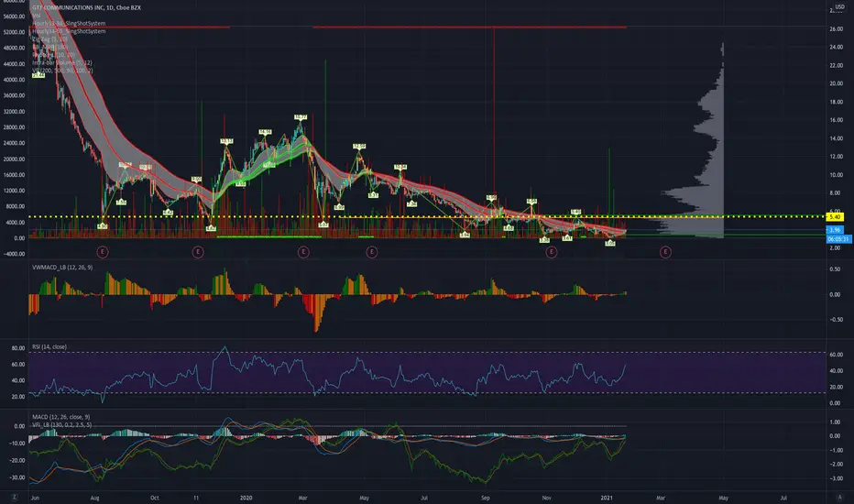Click the blue 3.96 current price label
The width and height of the screenshot is (854, 504).
[x=835, y=230]
